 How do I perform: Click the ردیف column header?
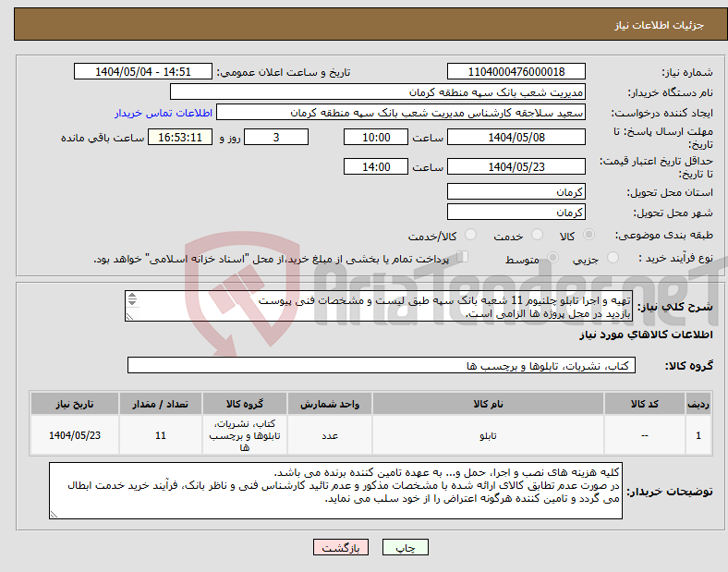[x=698, y=404]
